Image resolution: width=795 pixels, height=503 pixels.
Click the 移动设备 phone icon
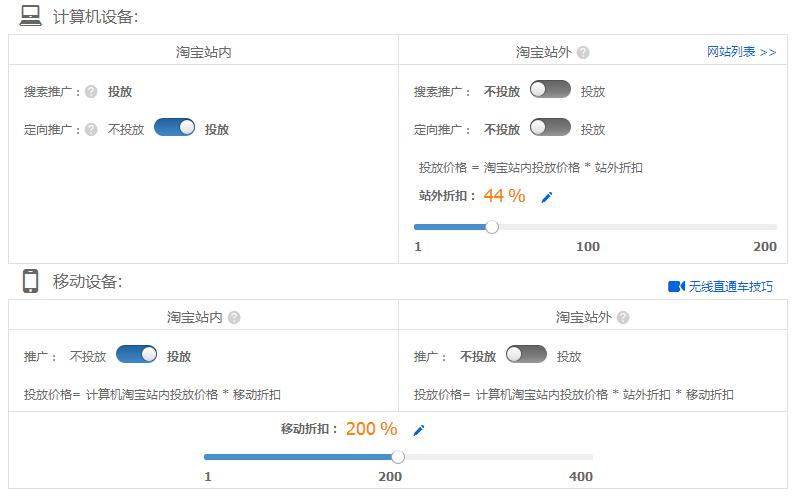coord(31,282)
